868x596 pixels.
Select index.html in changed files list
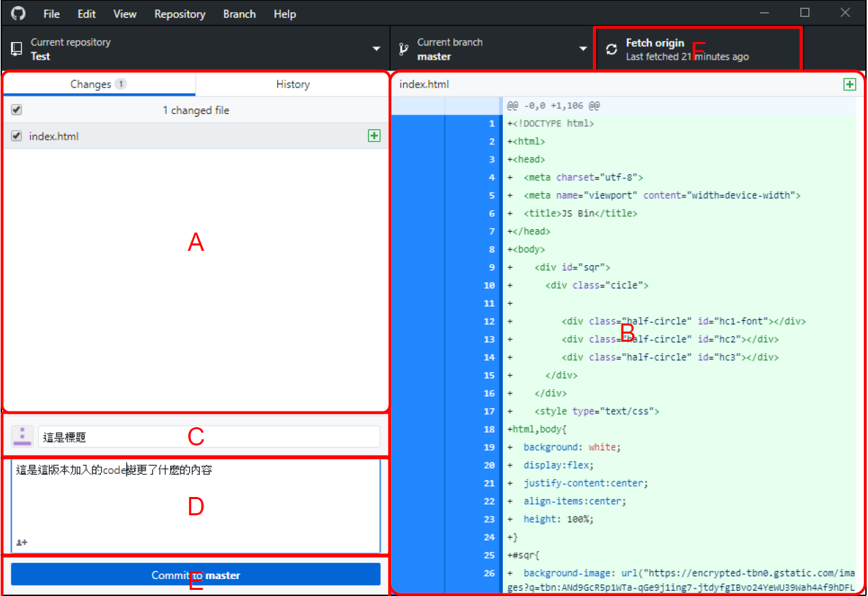click(x=195, y=136)
